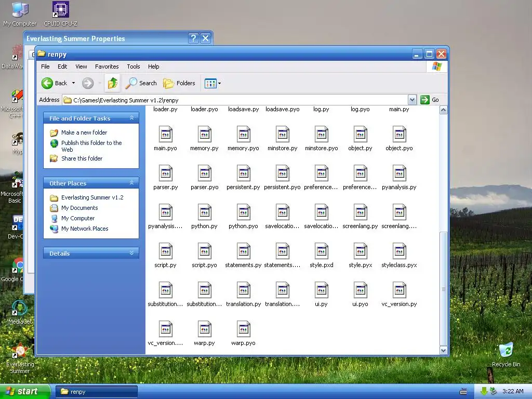
Task: Select the translation.py file icon
Action: 244,290
